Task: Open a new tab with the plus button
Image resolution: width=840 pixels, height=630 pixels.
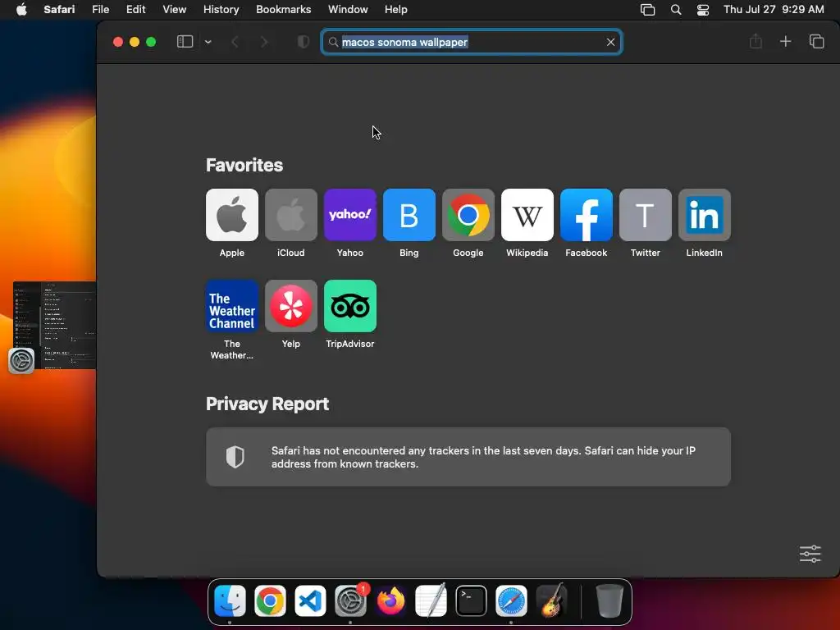Action: pos(785,41)
